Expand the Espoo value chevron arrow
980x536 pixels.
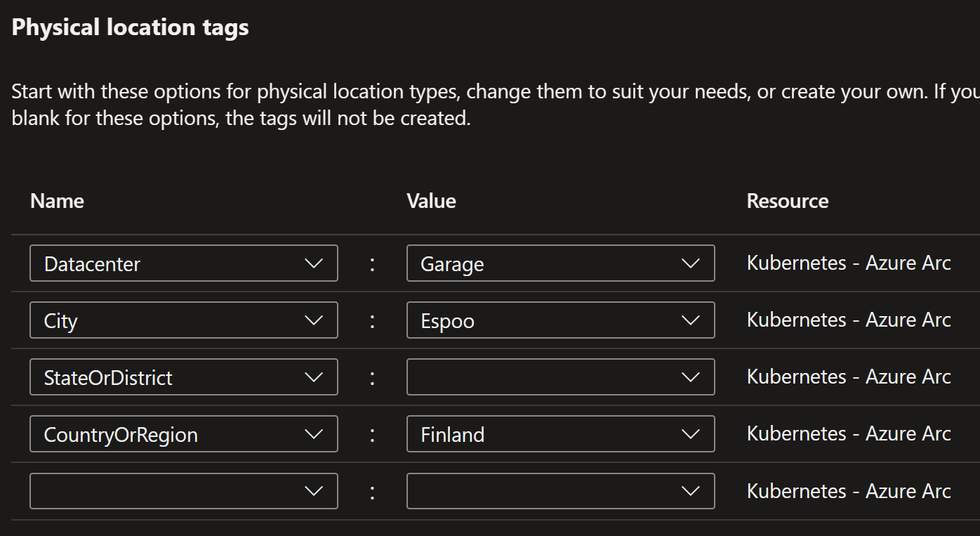690,320
